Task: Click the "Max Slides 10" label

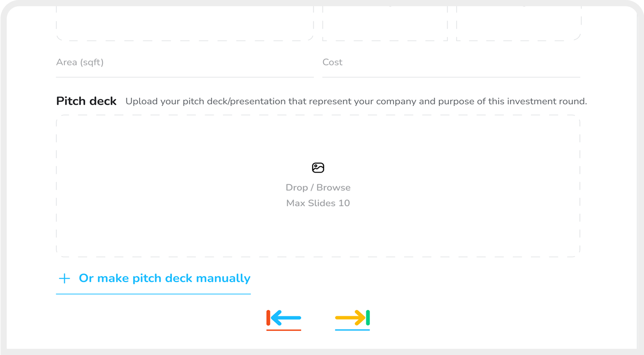Action: (x=318, y=203)
